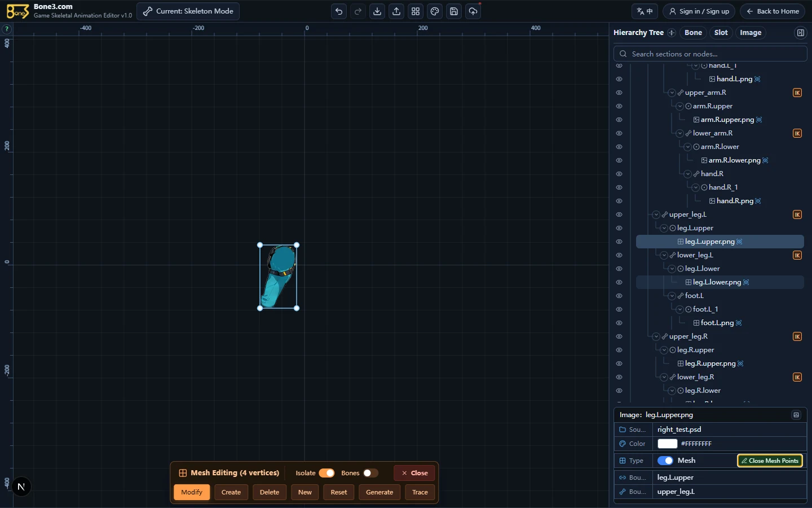Select Delete mesh mode
Viewport: 812px width, 508px height.
point(270,492)
